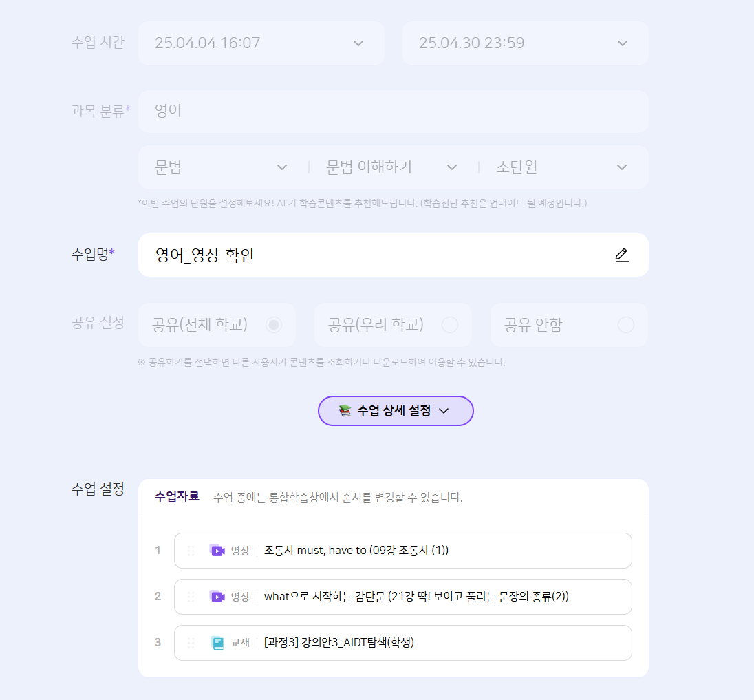Choose the 공유 안함 radio option

point(625,325)
